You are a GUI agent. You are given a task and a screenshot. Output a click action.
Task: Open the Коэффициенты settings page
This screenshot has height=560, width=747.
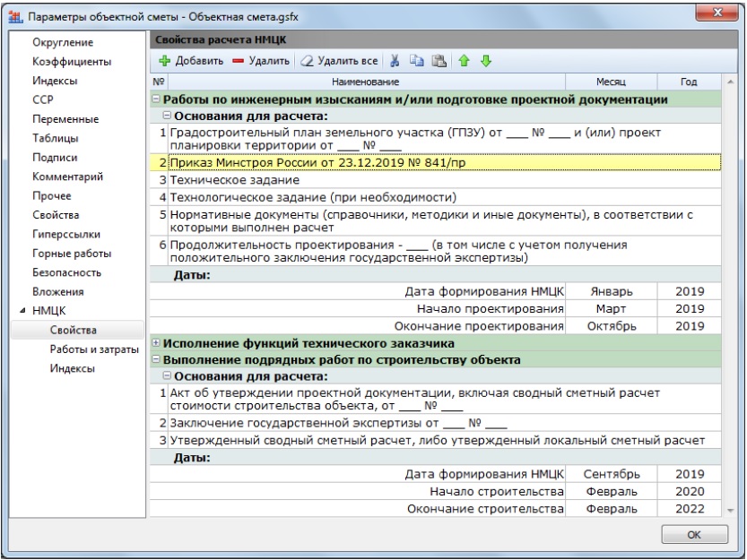72,62
